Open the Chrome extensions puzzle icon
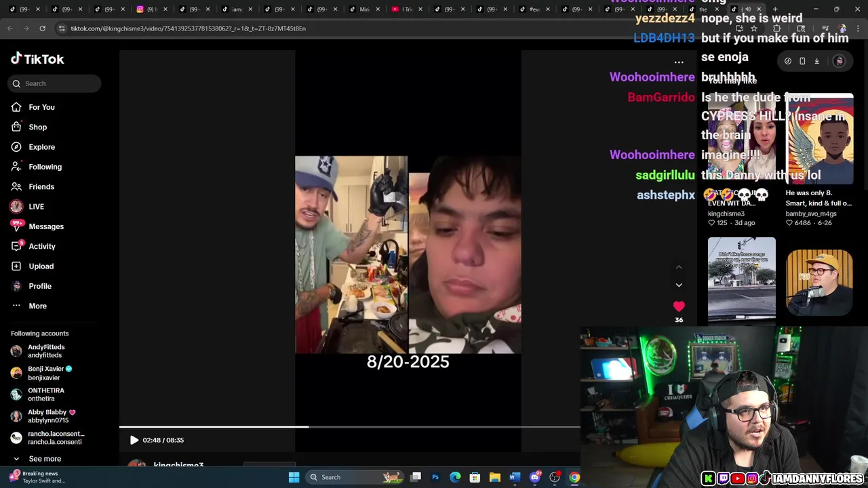 coord(777,28)
